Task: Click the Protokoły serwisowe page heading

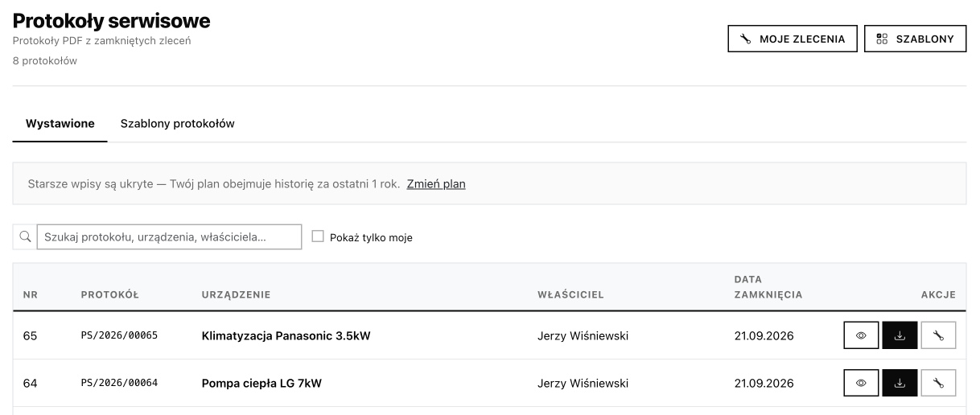Action: (112, 21)
